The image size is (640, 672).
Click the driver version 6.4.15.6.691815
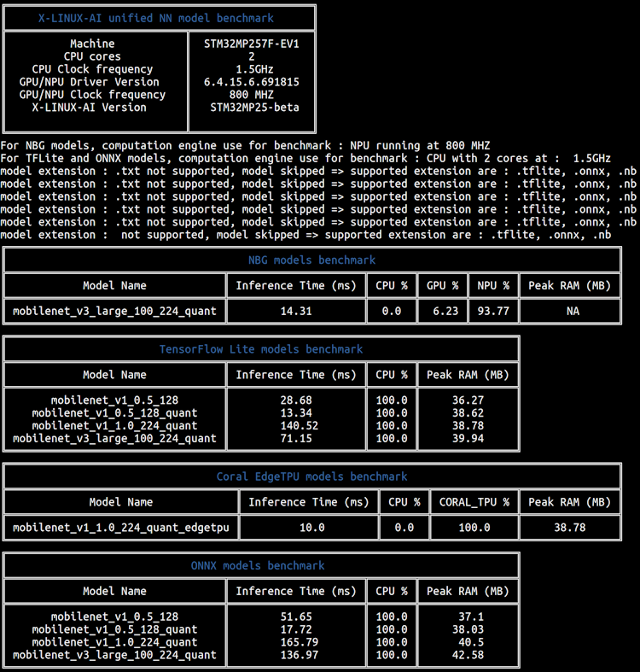[x=252, y=82]
